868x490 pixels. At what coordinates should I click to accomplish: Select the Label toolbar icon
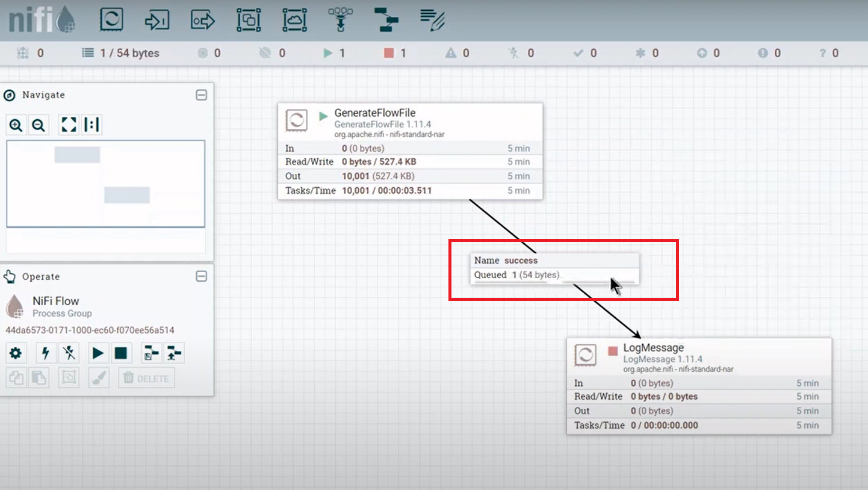pos(432,20)
